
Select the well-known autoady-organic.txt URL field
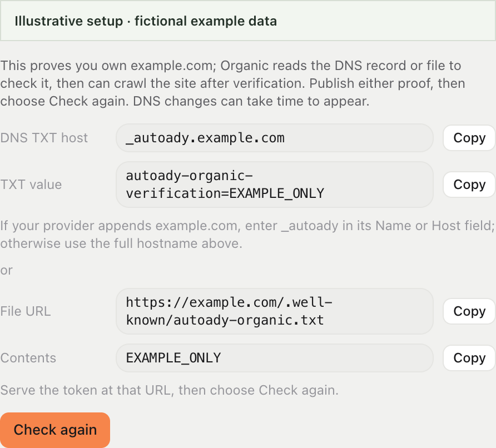pos(275,311)
